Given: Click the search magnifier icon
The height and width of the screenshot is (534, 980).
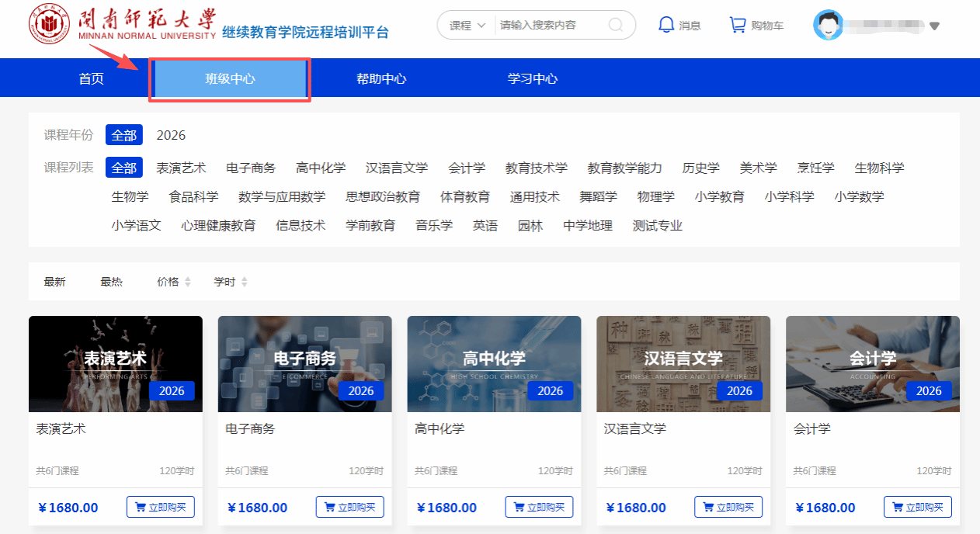Looking at the screenshot, I should tap(616, 25).
